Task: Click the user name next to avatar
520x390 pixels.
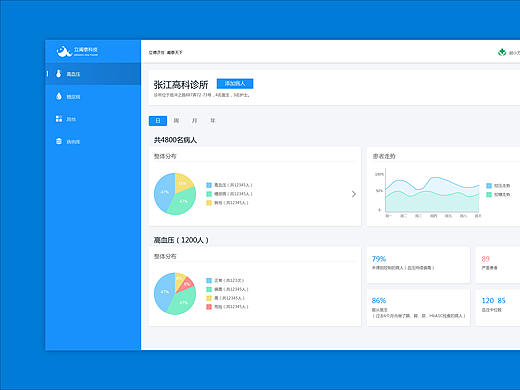Action: point(514,53)
